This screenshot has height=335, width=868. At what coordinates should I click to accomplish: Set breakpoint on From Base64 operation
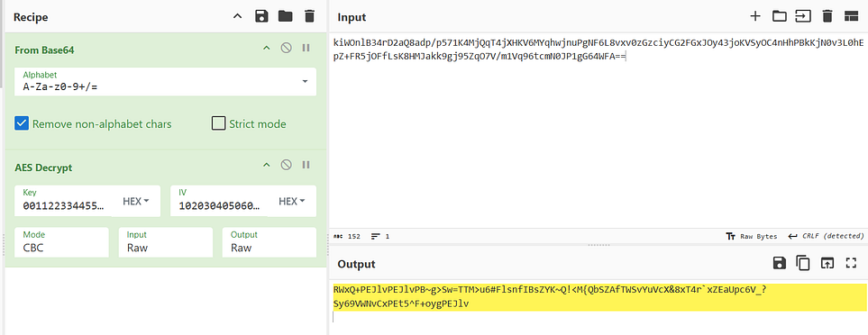pyautogui.click(x=306, y=48)
